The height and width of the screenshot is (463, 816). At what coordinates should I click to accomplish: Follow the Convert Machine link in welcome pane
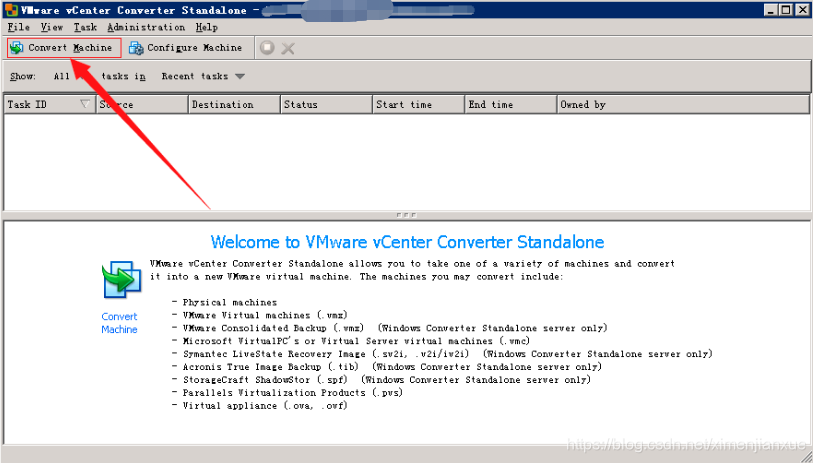click(x=119, y=323)
